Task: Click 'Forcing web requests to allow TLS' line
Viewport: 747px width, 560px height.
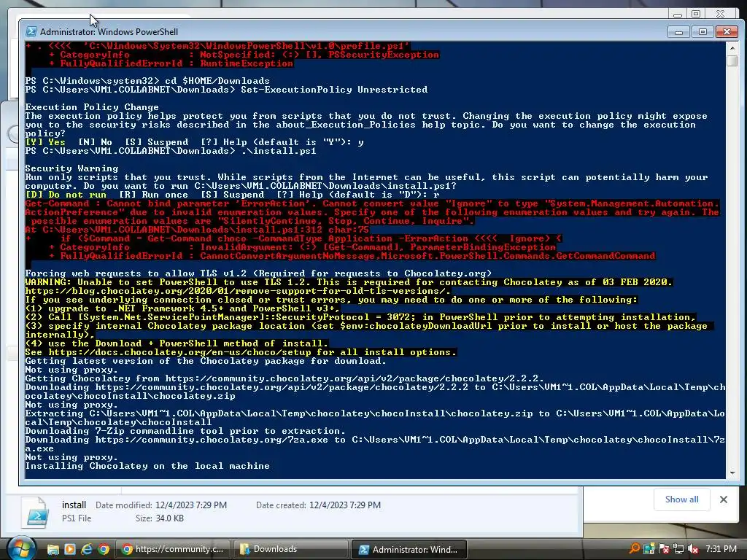Action: pos(258,273)
